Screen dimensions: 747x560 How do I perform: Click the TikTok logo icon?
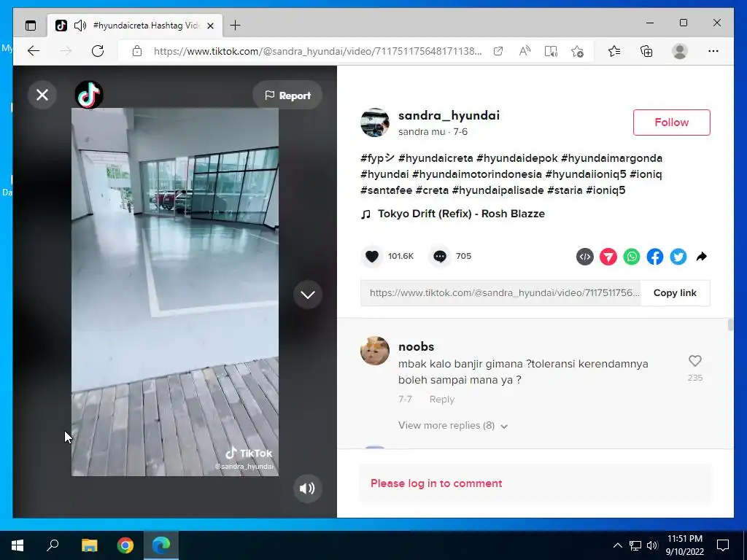point(89,95)
